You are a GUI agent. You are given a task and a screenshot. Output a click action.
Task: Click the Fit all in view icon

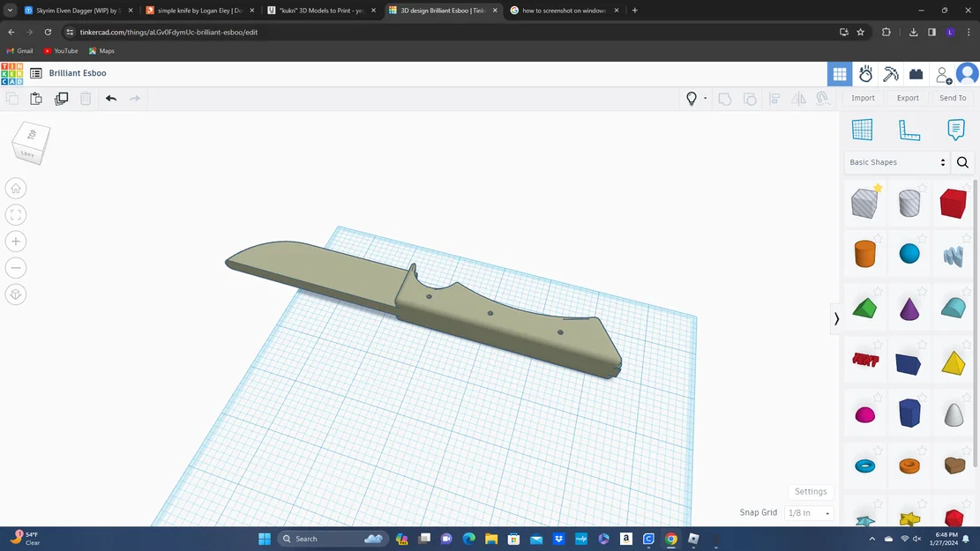(x=16, y=215)
